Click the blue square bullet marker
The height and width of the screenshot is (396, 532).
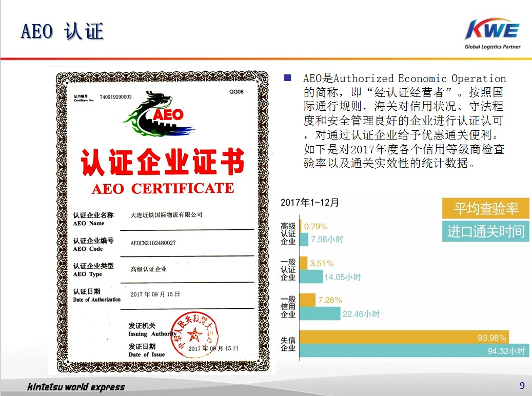coord(287,78)
